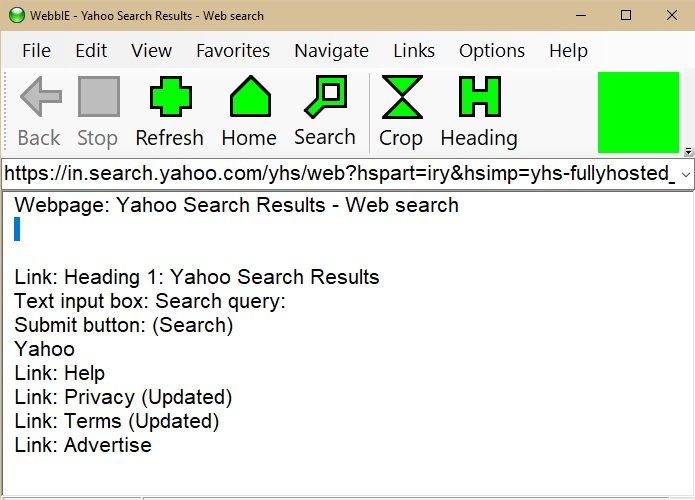Click in the URL address field
Screen dimensions: 695x500
coord(340,173)
